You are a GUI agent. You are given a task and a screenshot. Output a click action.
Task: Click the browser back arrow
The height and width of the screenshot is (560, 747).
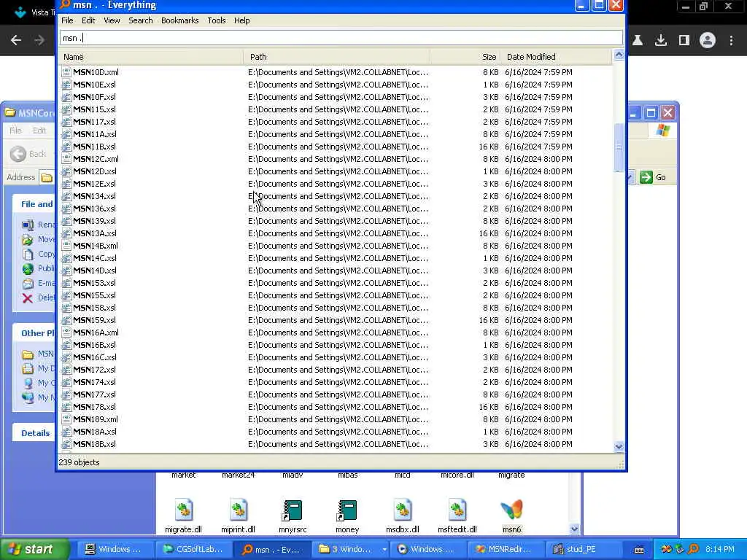16,41
